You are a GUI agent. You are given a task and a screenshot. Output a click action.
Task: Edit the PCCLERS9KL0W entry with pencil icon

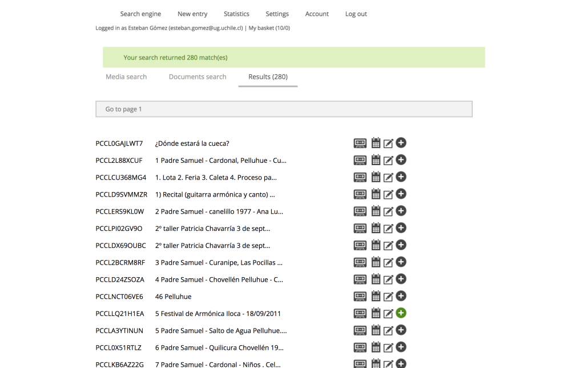click(x=388, y=212)
